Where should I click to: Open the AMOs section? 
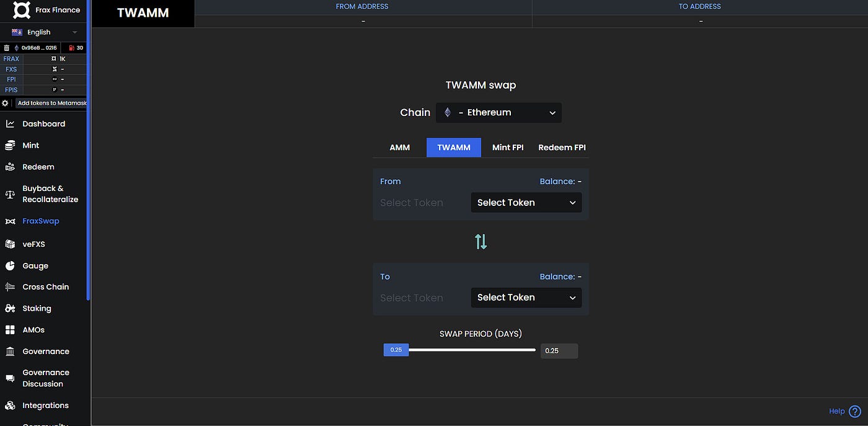(x=33, y=330)
